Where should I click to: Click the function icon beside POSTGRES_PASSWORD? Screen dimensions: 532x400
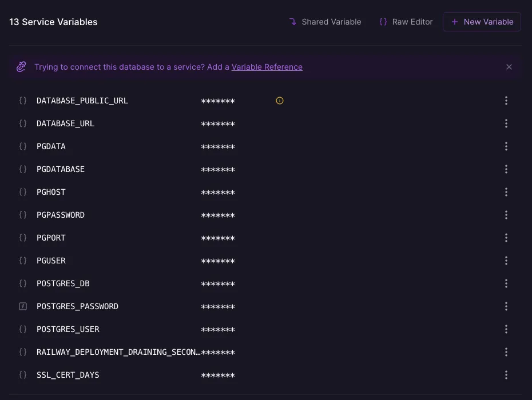(x=23, y=306)
